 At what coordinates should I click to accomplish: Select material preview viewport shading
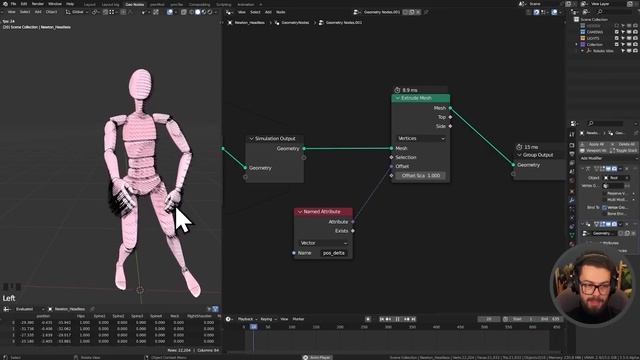(x=204, y=12)
